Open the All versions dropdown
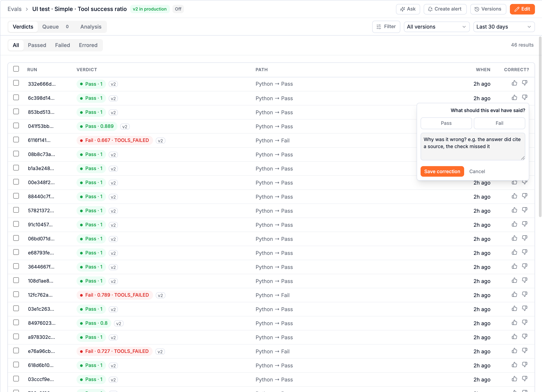 (x=436, y=27)
